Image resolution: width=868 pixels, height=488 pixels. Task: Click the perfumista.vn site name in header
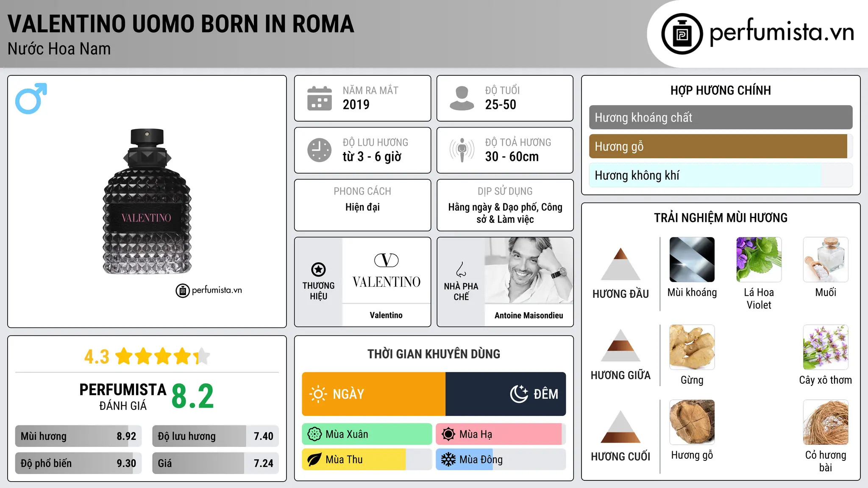tap(782, 32)
